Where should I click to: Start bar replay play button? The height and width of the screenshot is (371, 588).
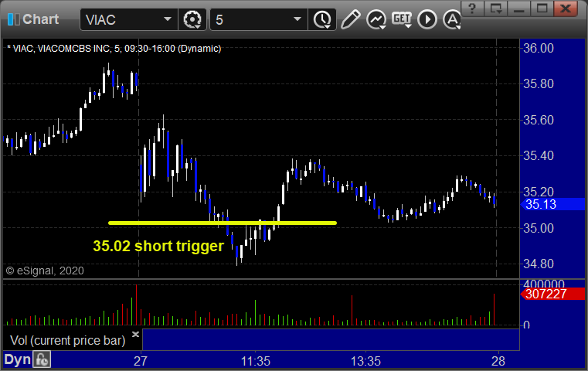click(x=427, y=19)
